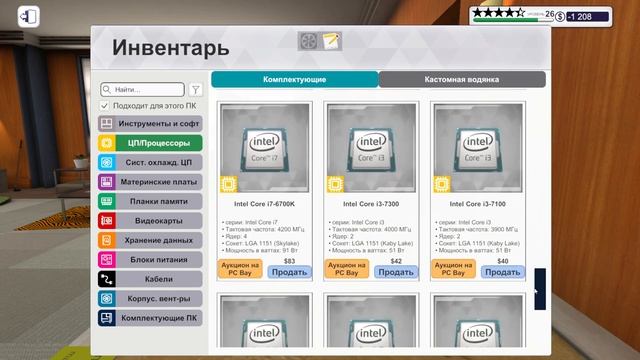Select ЦП/Процессоры category
The width and height of the screenshot is (640, 360).
click(150, 143)
